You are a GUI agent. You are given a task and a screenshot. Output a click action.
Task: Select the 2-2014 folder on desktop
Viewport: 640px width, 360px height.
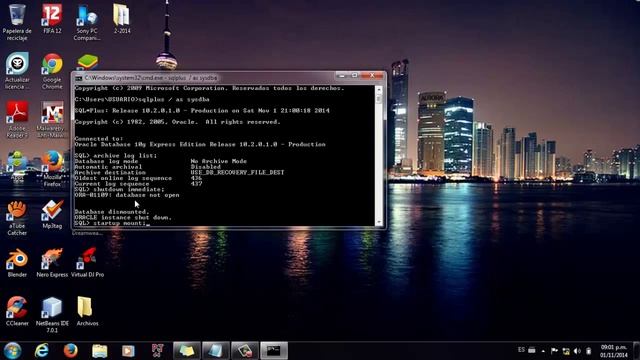tap(122, 19)
